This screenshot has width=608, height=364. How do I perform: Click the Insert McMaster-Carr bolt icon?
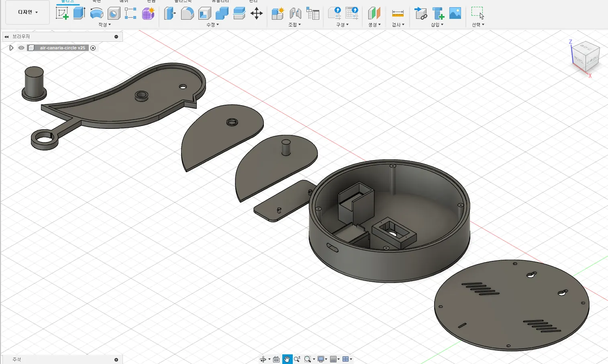pos(438,13)
